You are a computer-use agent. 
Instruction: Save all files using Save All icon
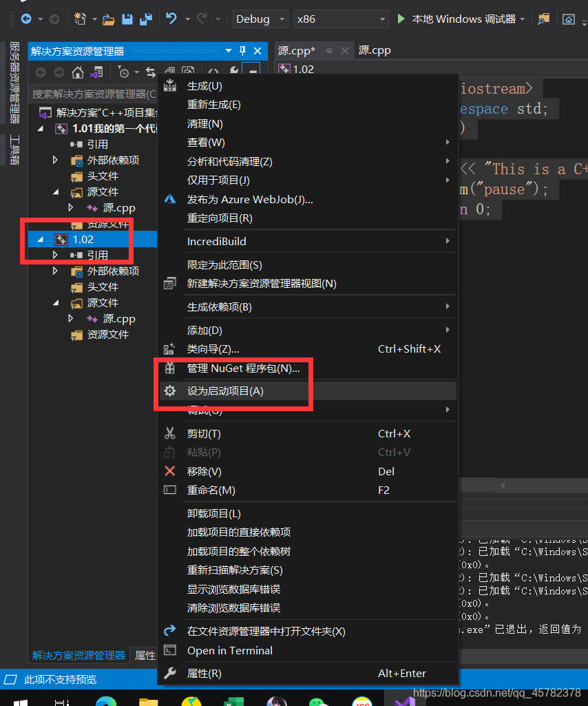(x=147, y=19)
